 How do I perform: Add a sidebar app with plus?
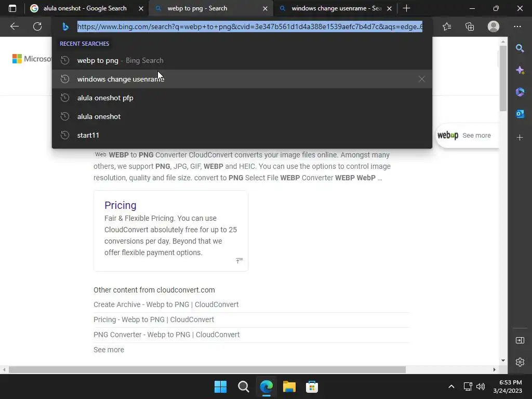(520, 137)
